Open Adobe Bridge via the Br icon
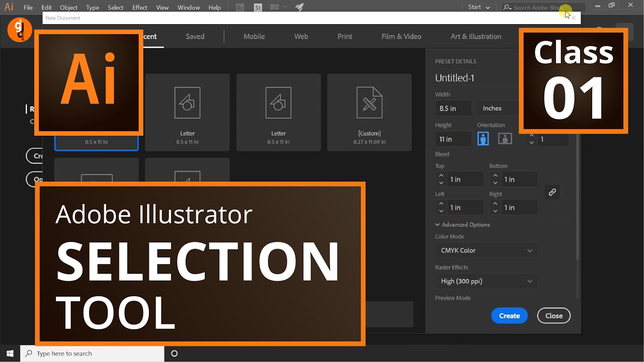This screenshot has width=644, height=362. [x=240, y=8]
